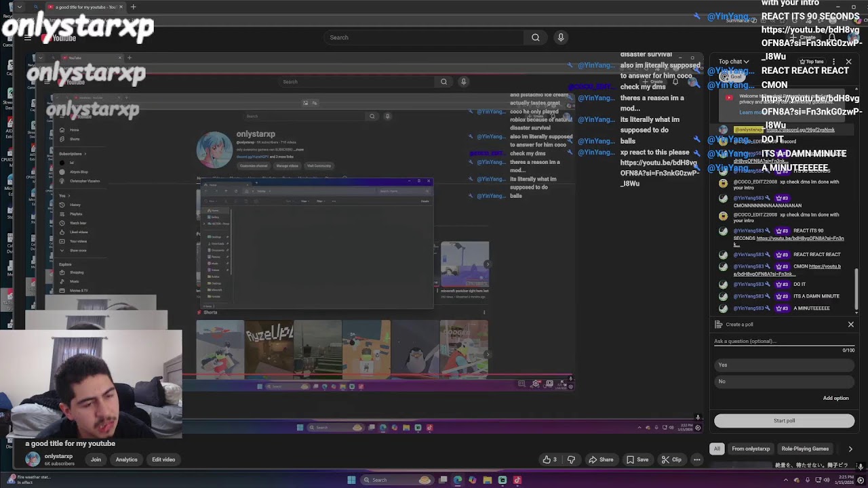
Task: Open the browser tab list dropdown chevron
Action: [x=19, y=7]
